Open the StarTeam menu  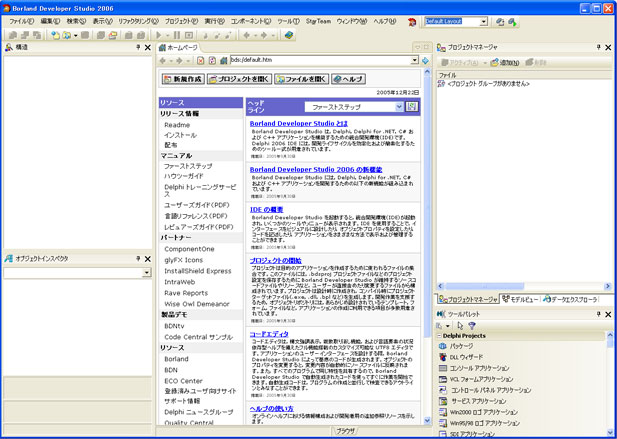[x=318, y=21]
